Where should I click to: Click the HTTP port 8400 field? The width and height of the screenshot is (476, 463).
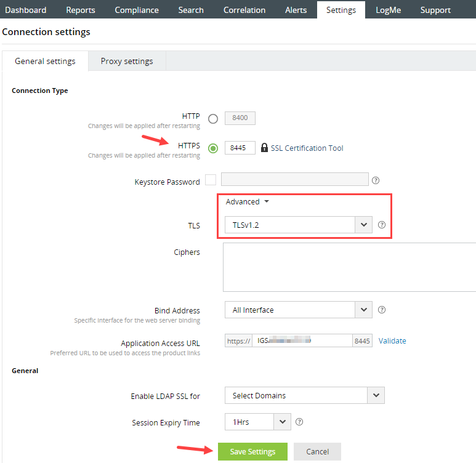pyautogui.click(x=240, y=118)
